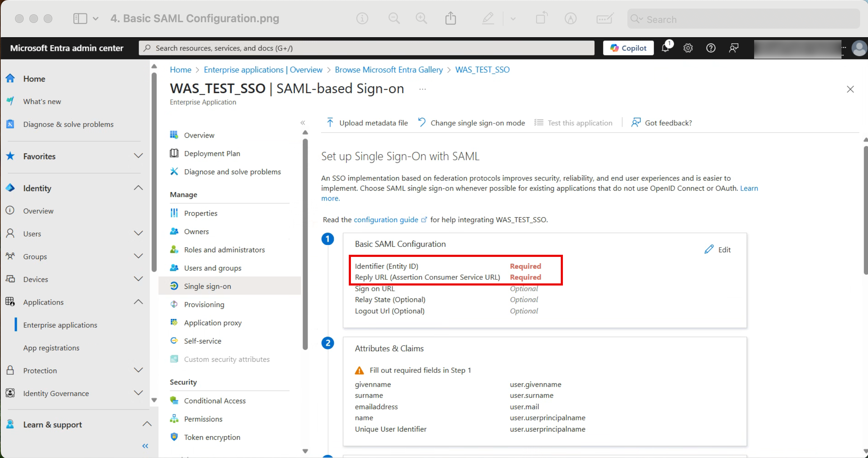The height and width of the screenshot is (458, 868).
Task: Click the Preview inspector info icon
Action: (x=362, y=18)
